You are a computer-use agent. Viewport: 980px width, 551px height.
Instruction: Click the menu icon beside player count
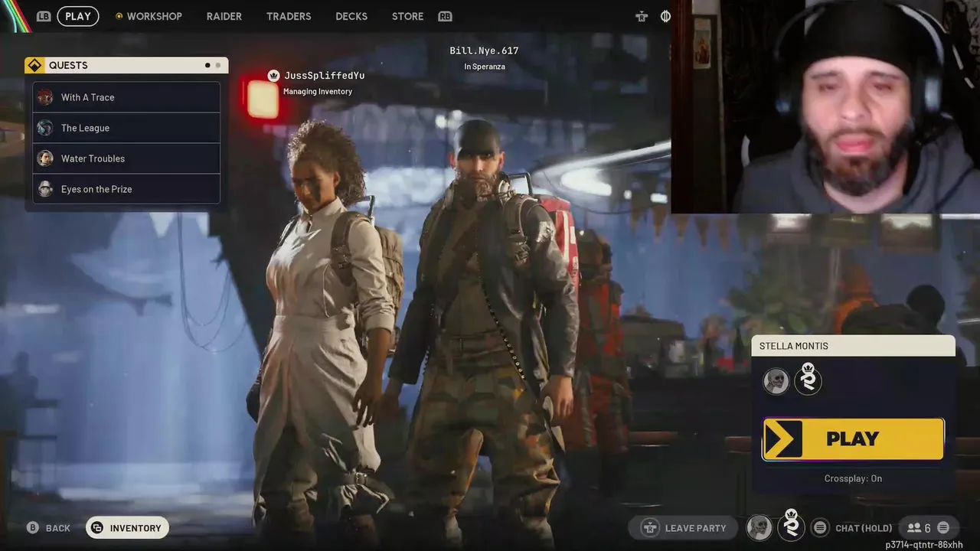(943, 528)
